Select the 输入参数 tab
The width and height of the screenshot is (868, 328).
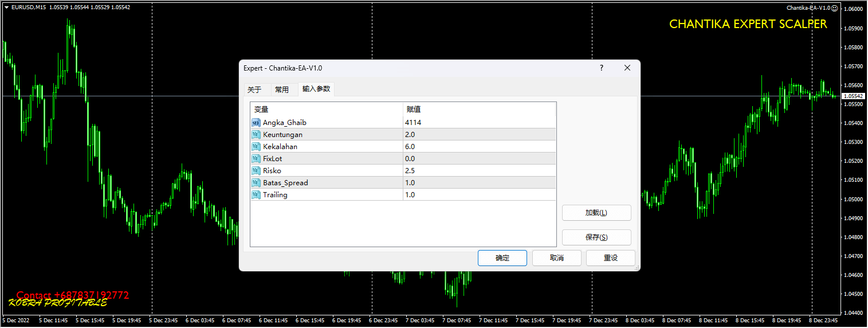(x=316, y=89)
